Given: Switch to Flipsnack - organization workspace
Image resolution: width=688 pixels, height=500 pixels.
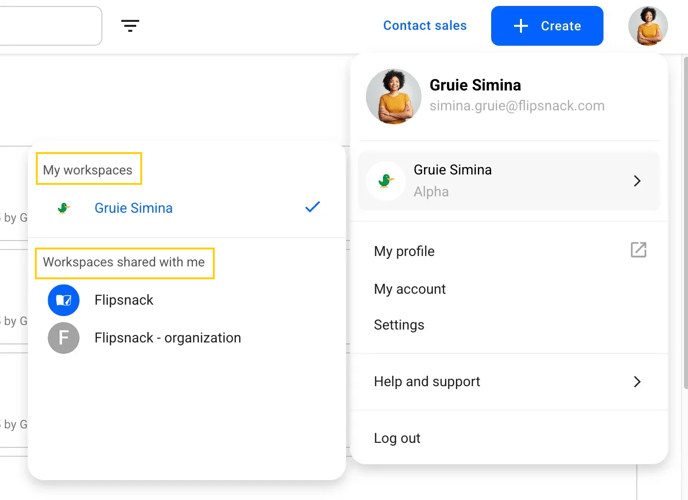Looking at the screenshot, I should pos(168,338).
